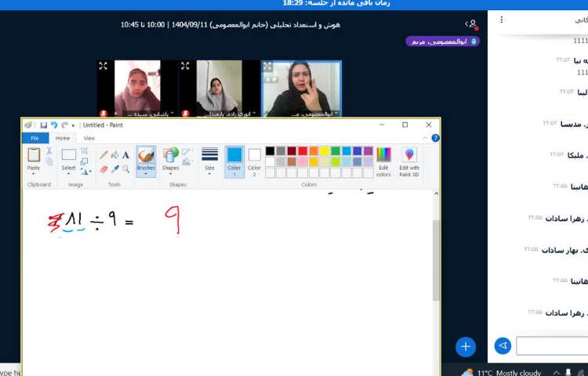Viewport: 588px width, 376px height.
Task: Pick the green color swatch
Action: [336, 151]
